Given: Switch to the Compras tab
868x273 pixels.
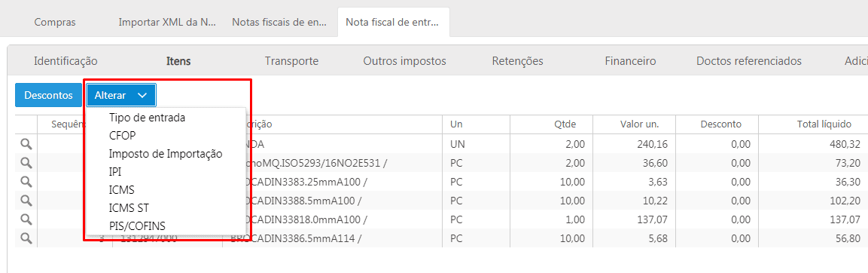Looking at the screenshot, I should coord(55,22).
